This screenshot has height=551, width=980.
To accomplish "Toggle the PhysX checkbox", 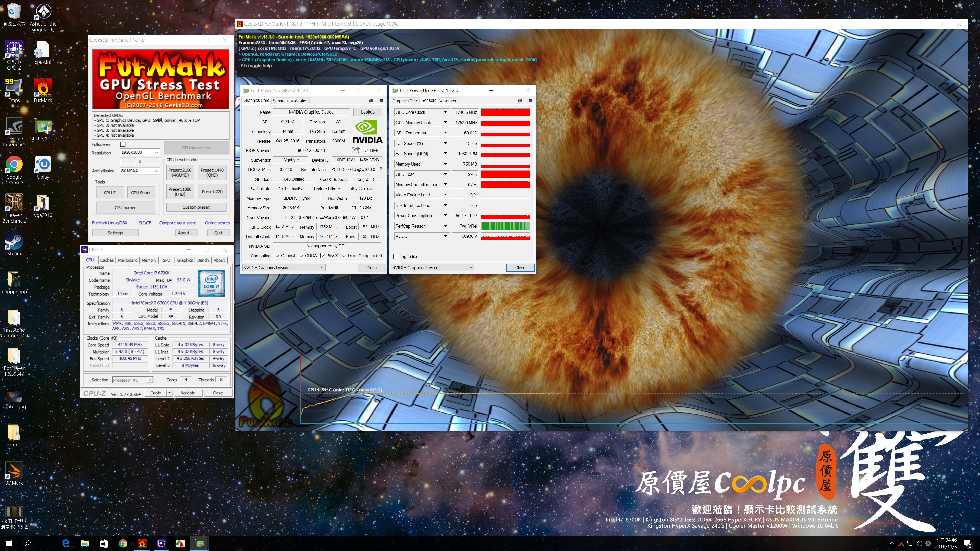I will pos(323,256).
